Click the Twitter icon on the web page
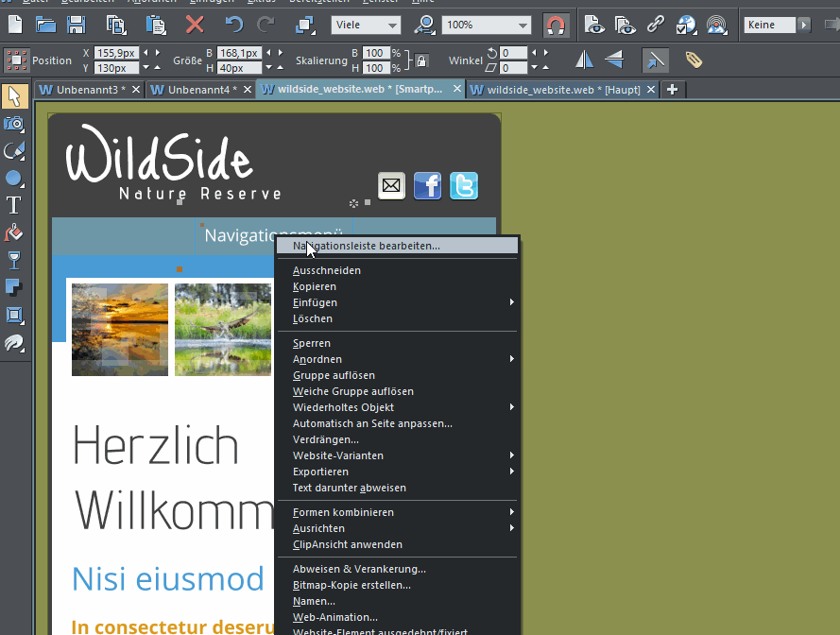The image size is (840, 635). coord(463,186)
